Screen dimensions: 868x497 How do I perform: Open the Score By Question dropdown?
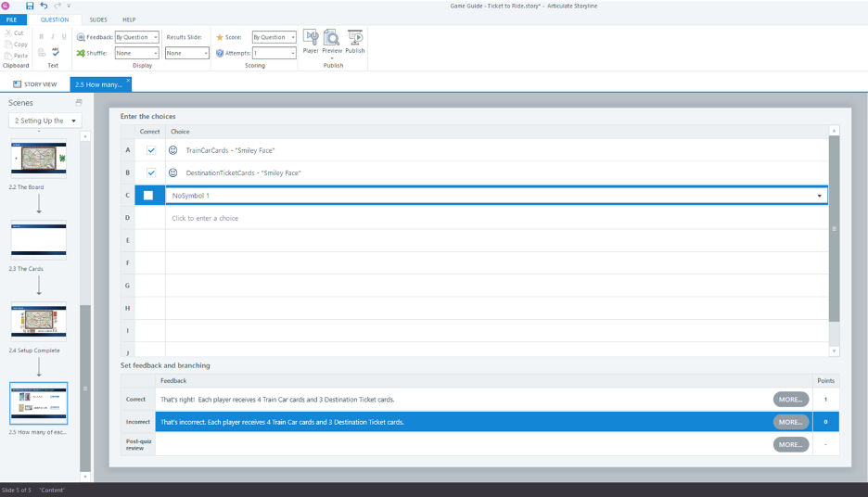293,37
